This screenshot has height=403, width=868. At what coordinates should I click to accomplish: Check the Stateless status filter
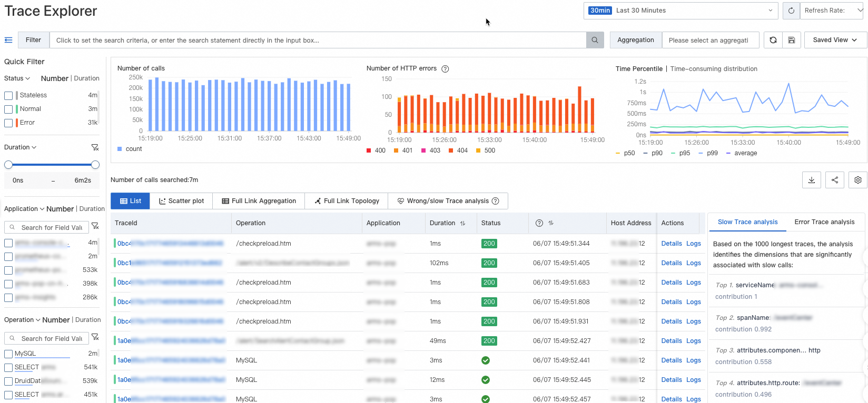(x=8, y=96)
